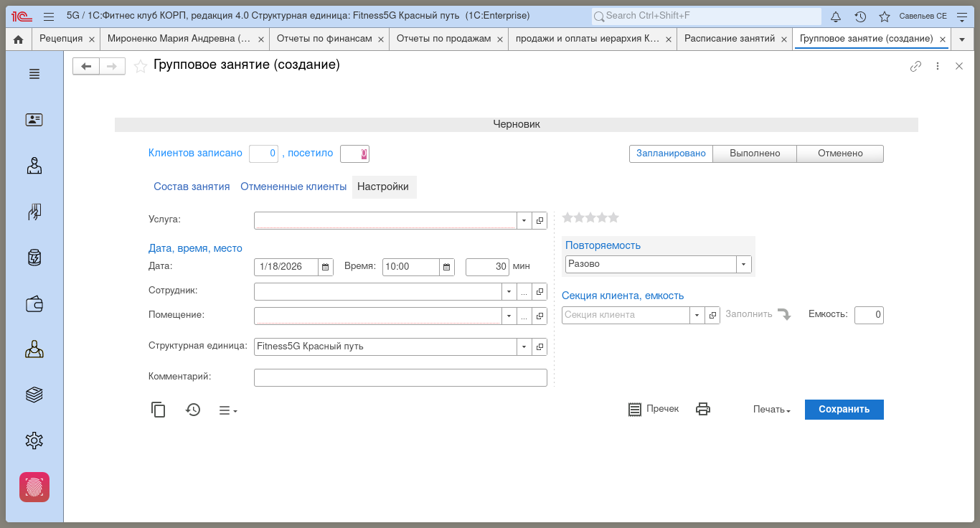Expand the Услуга dropdown

[x=524, y=220]
